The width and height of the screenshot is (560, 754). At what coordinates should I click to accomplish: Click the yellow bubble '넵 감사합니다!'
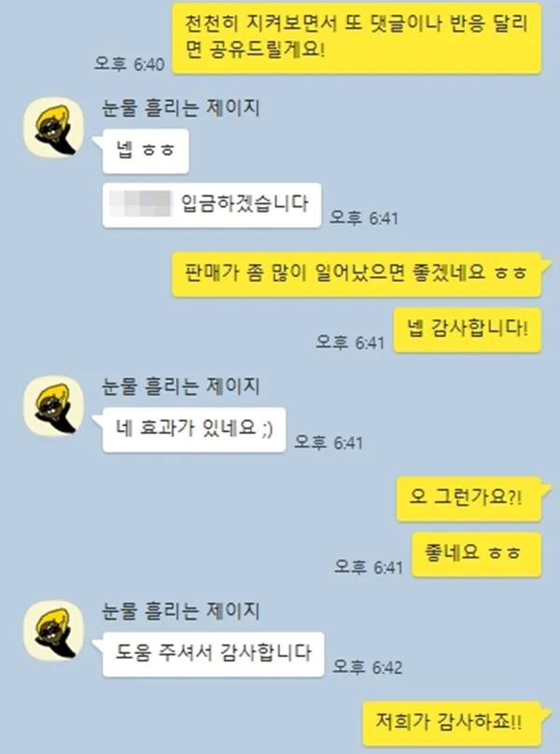(x=468, y=330)
